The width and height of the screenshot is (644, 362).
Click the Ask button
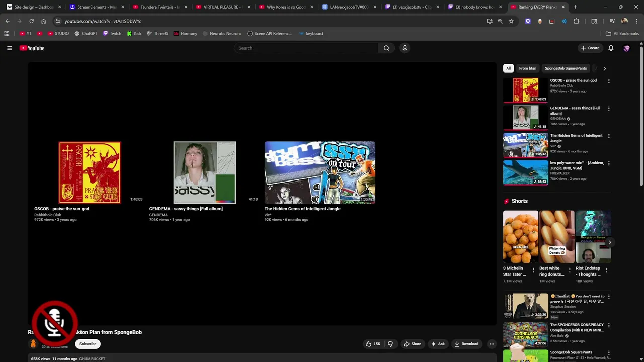438,344
